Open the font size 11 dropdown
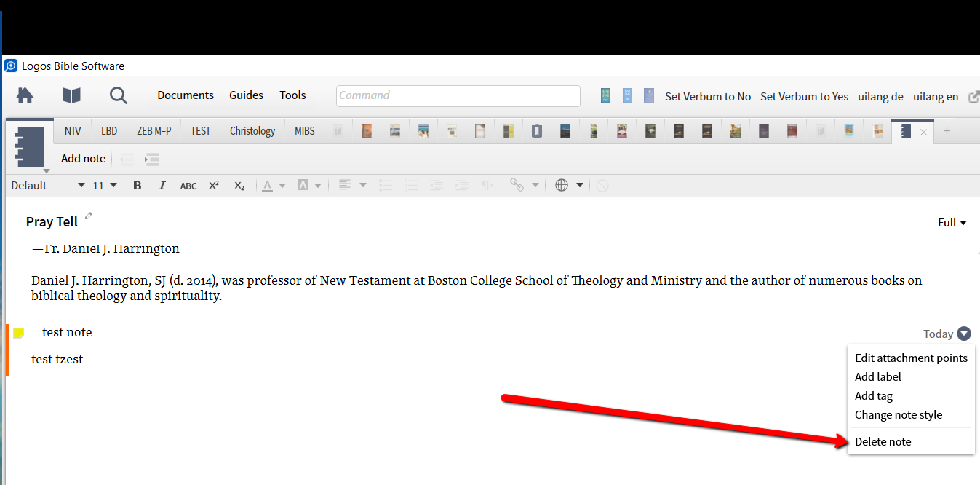980x485 pixels. point(105,186)
